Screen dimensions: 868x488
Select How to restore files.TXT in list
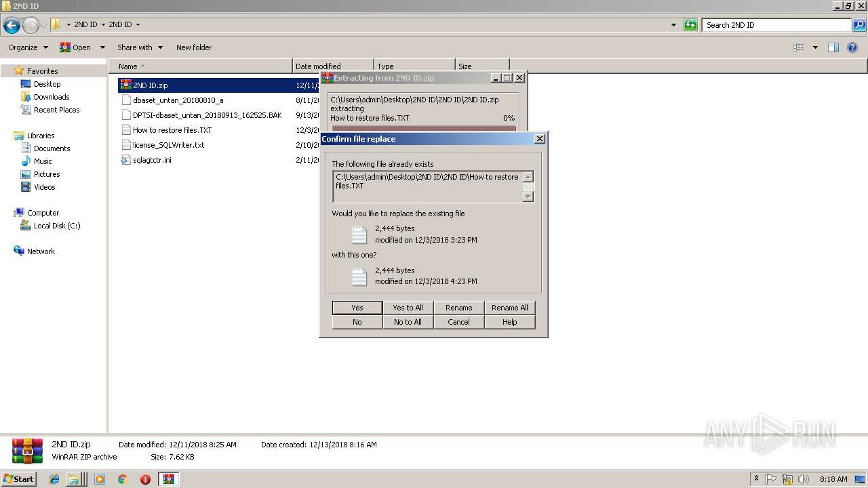172,130
